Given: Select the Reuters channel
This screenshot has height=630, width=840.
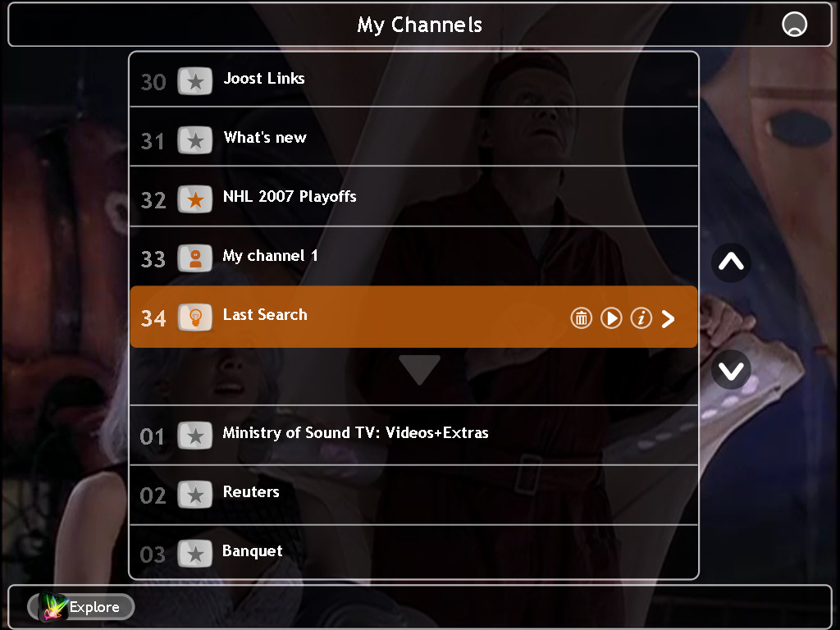Looking at the screenshot, I should coord(413,495).
